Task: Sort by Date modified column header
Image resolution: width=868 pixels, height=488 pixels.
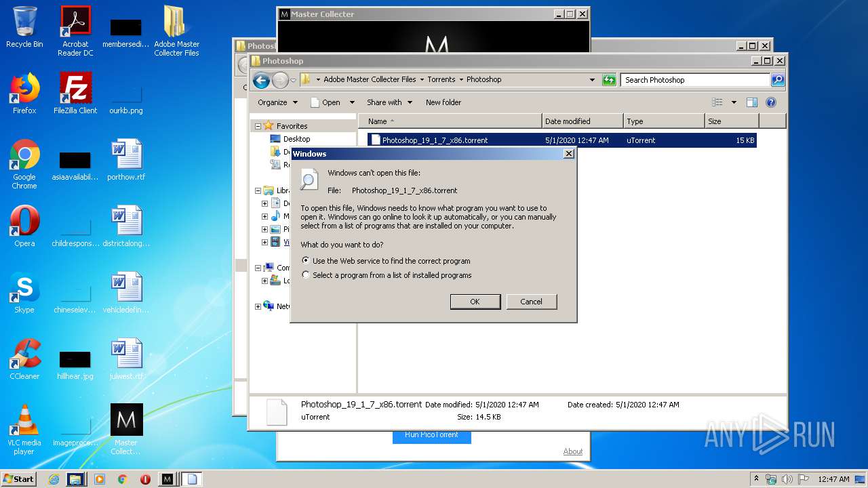Action: [583, 121]
